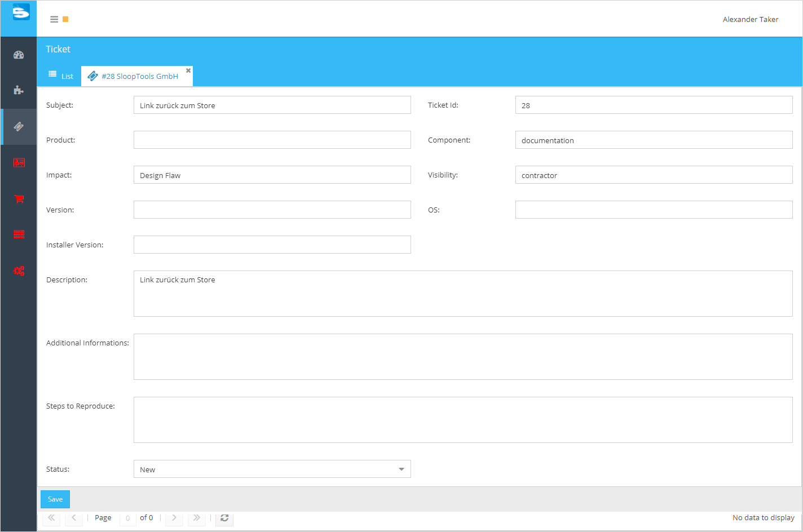Open the Alexander Taker user menu
The width and height of the screenshot is (803, 532).
[x=751, y=19]
